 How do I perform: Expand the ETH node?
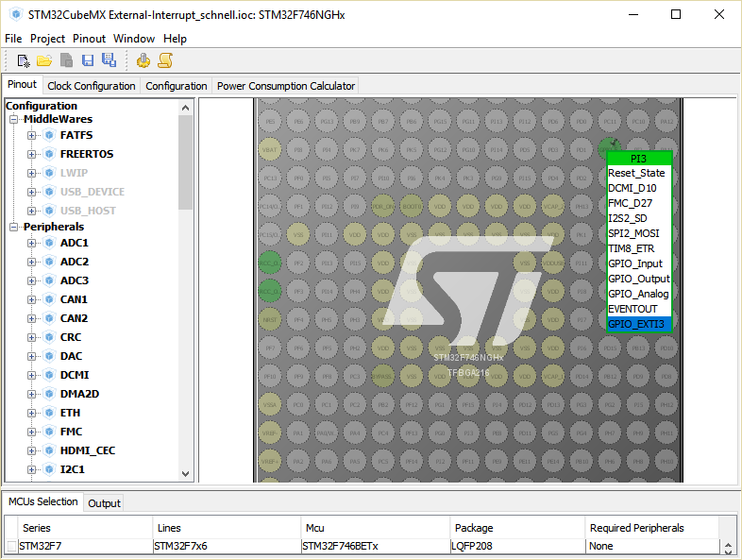click(x=31, y=414)
